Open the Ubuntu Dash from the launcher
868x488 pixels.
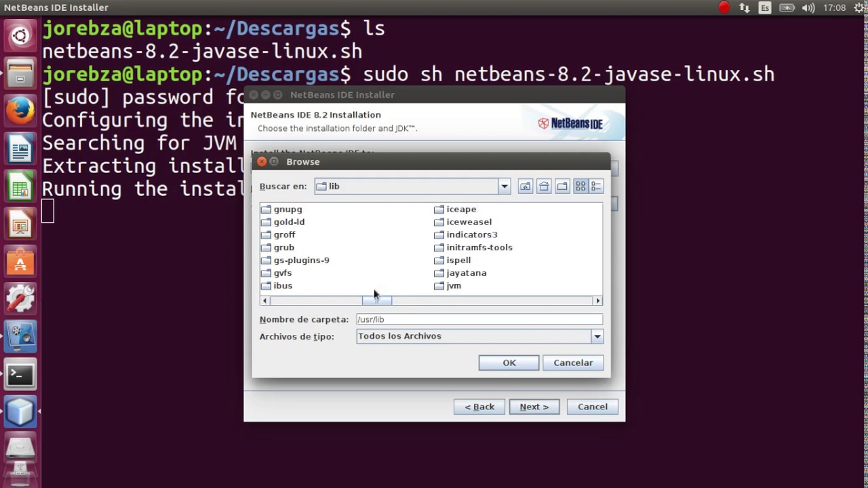click(20, 36)
